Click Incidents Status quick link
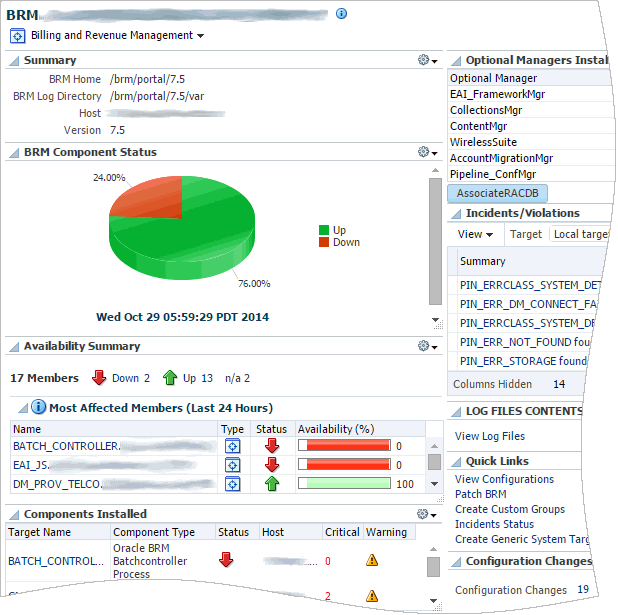The width and height of the screenshot is (618, 615). pyautogui.click(x=494, y=524)
